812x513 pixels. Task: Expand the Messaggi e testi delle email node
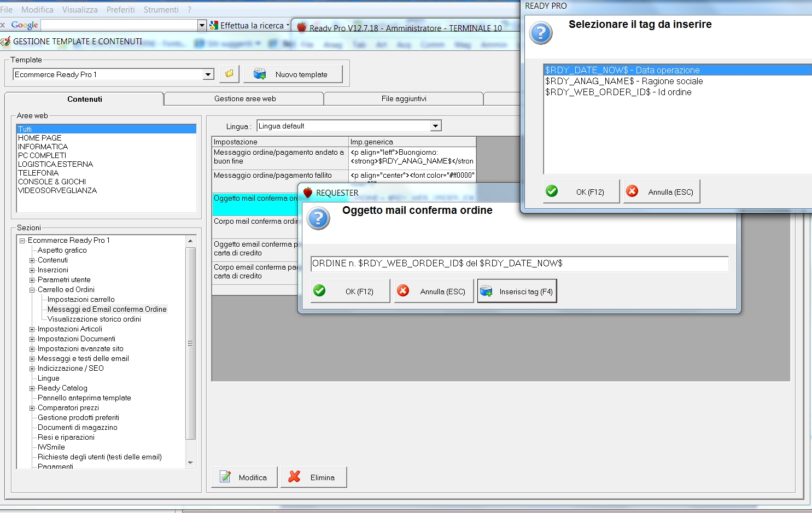click(32, 359)
